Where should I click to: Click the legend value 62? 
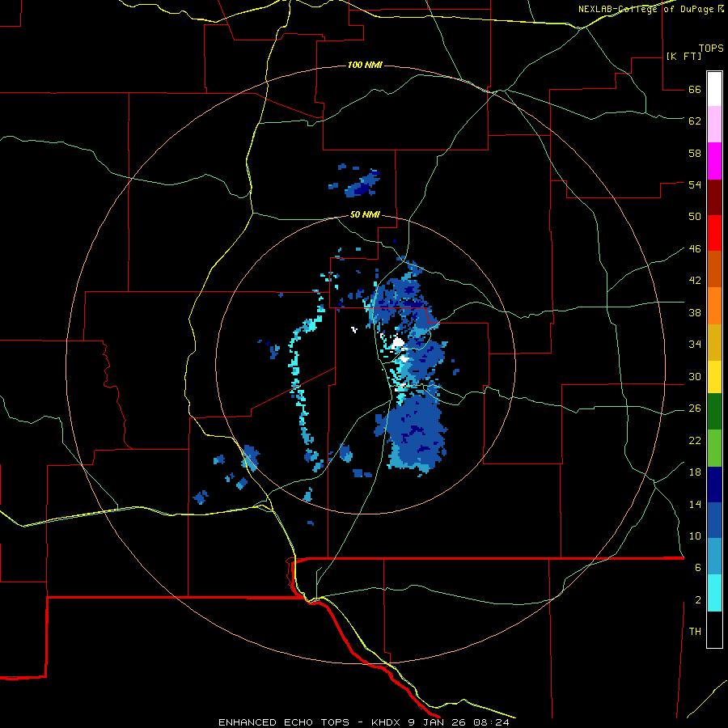(x=695, y=121)
